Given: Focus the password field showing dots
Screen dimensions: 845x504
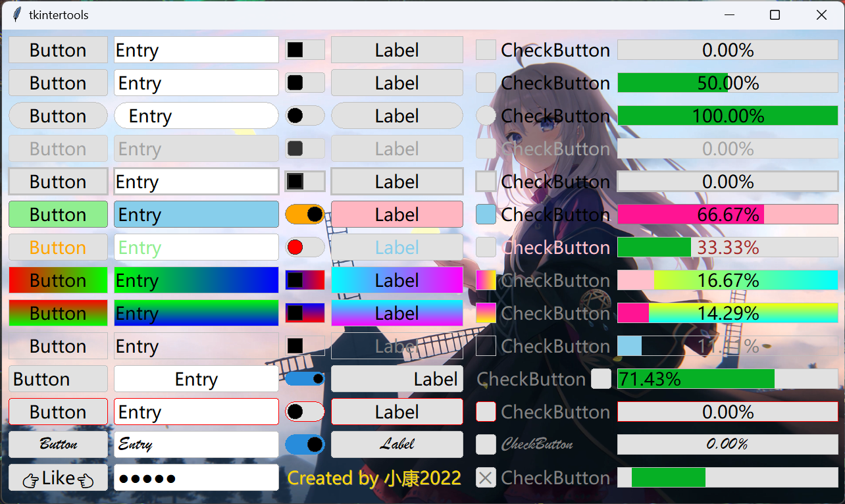Looking at the screenshot, I should [x=196, y=478].
